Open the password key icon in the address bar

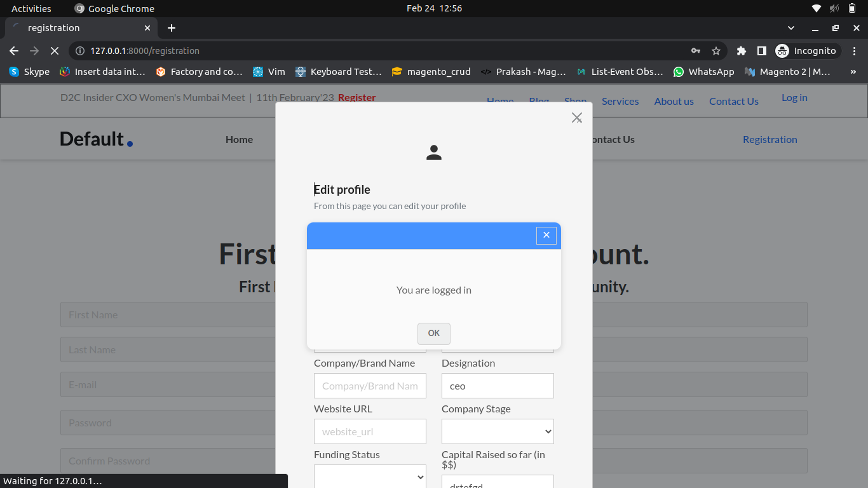[x=695, y=50]
